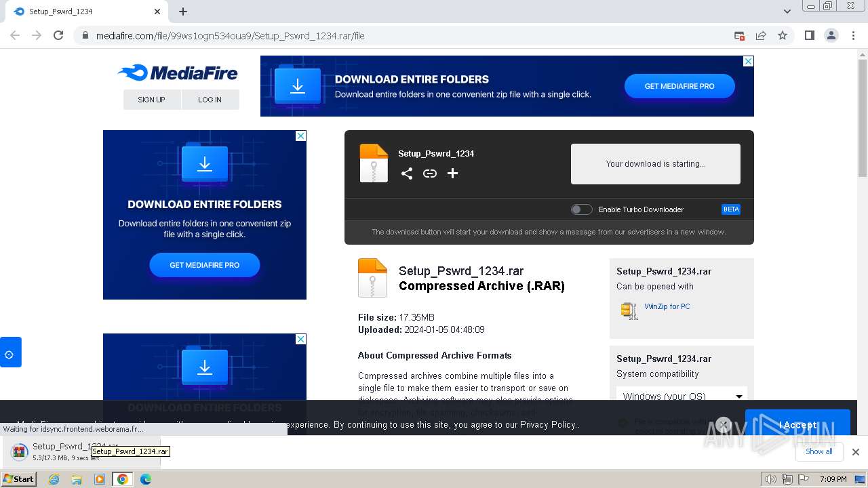The width and height of the screenshot is (868, 488).
Task: Open WinZip for PC link
Action: (x=667, y=306)
